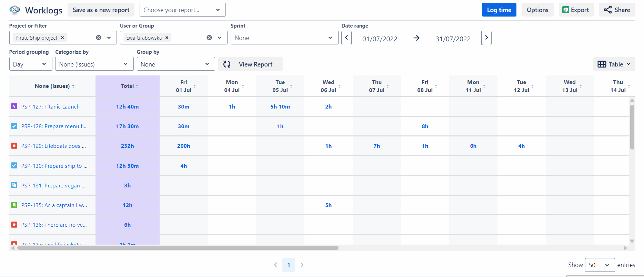Open Group by dropdown
644x277 pixels.
coord(176,64)
